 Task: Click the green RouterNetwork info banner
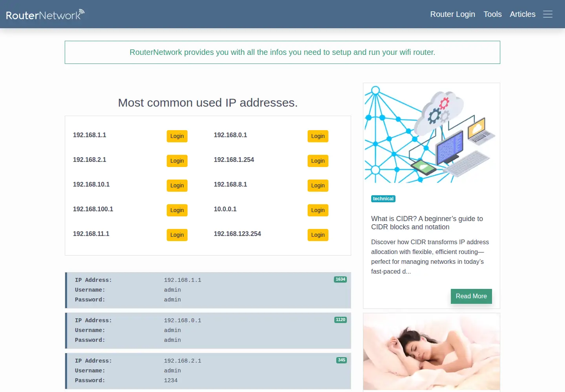[282, 52]
